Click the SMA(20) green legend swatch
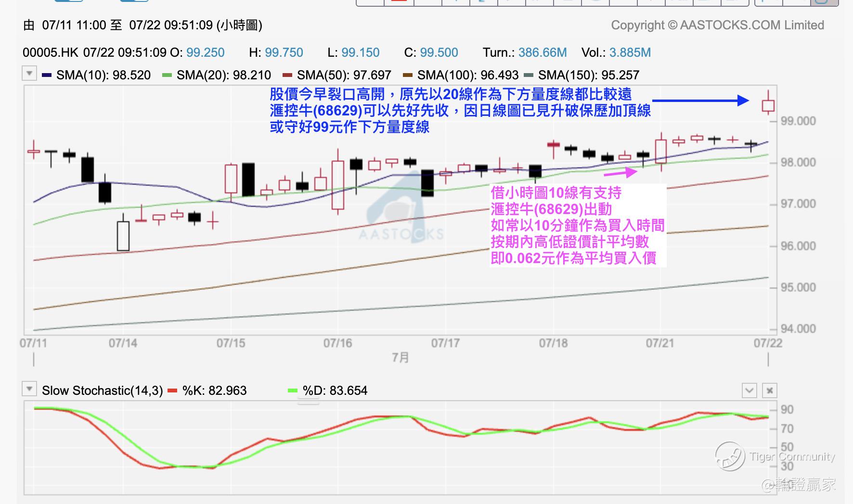 coord(167,76)
